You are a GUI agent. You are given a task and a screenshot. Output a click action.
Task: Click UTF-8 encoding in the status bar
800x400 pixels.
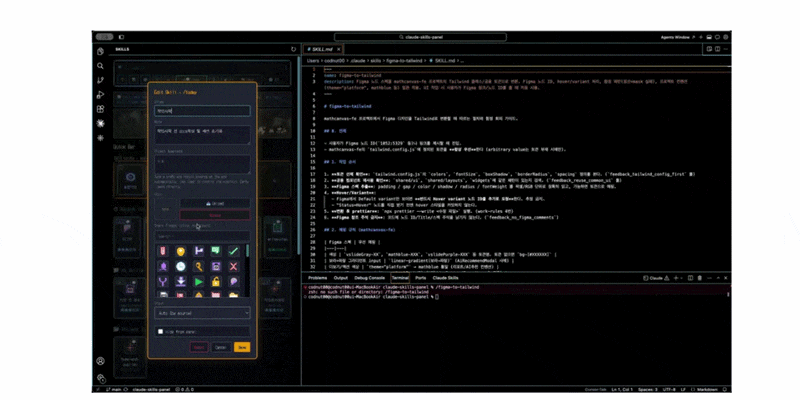coord(667,389)
